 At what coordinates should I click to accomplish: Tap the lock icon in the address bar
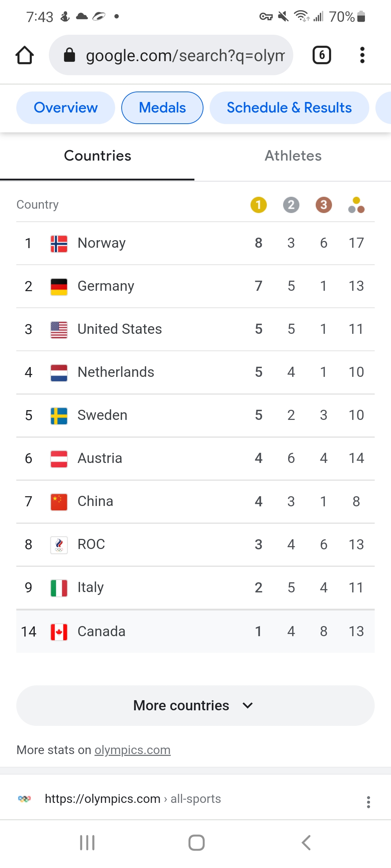click(70, 55)
